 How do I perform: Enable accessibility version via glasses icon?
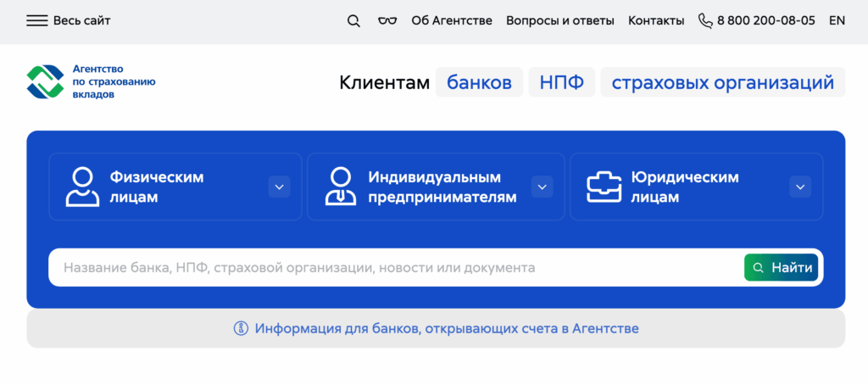tap(387, 21)
